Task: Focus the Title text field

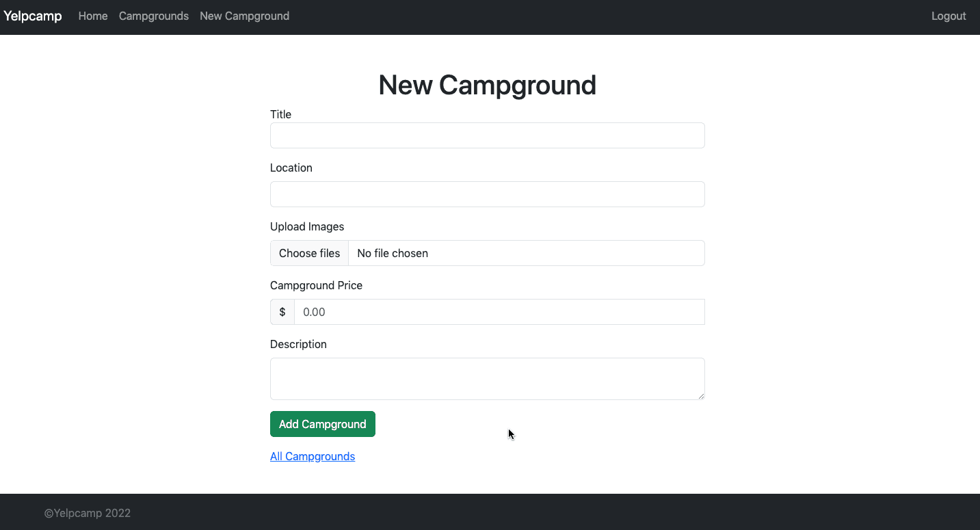Action: [x=487, y=135]
